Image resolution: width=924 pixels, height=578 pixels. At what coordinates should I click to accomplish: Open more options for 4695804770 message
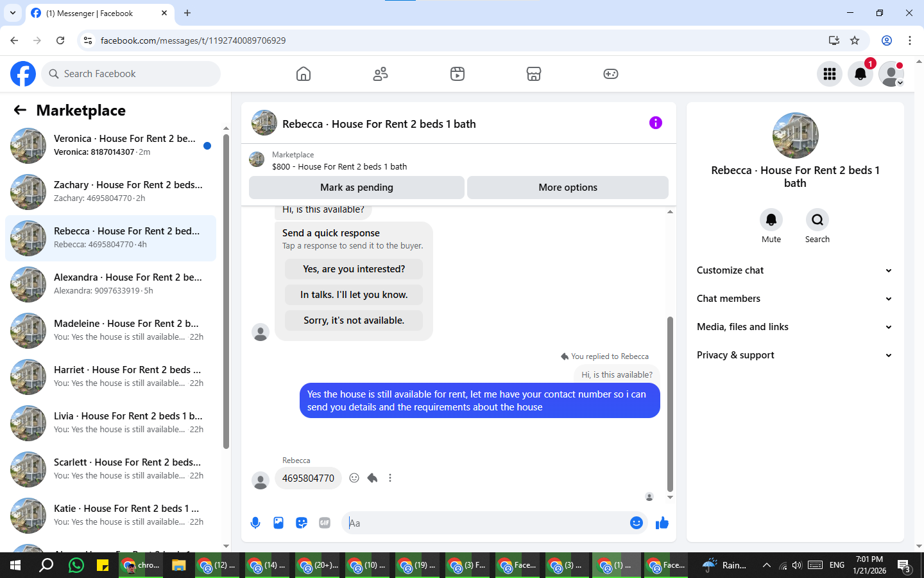[390, 478]
